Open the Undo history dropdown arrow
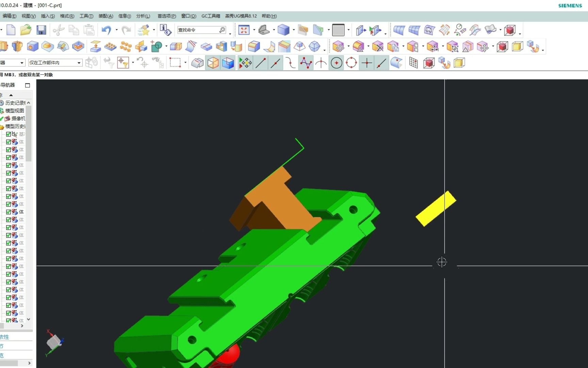Viewport: 588px width, 368px height. (x=117, y=30)
